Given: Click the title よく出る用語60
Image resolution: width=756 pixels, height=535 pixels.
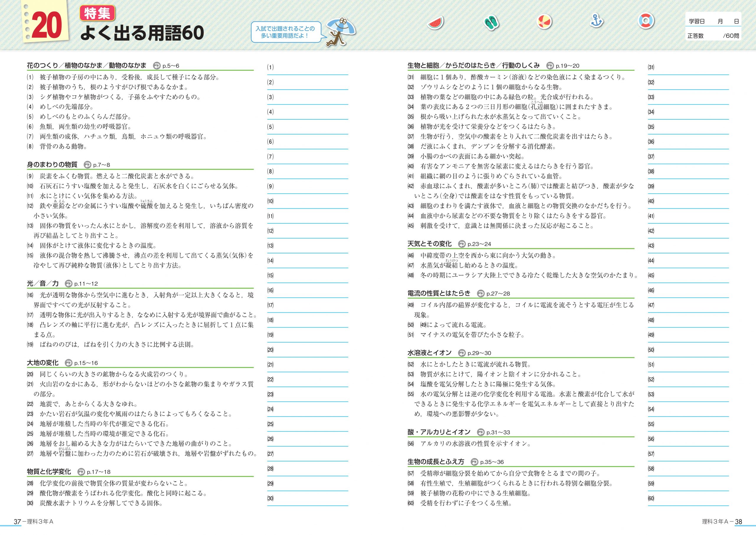Looking at the screenshot, I should [x=142, y=33].
